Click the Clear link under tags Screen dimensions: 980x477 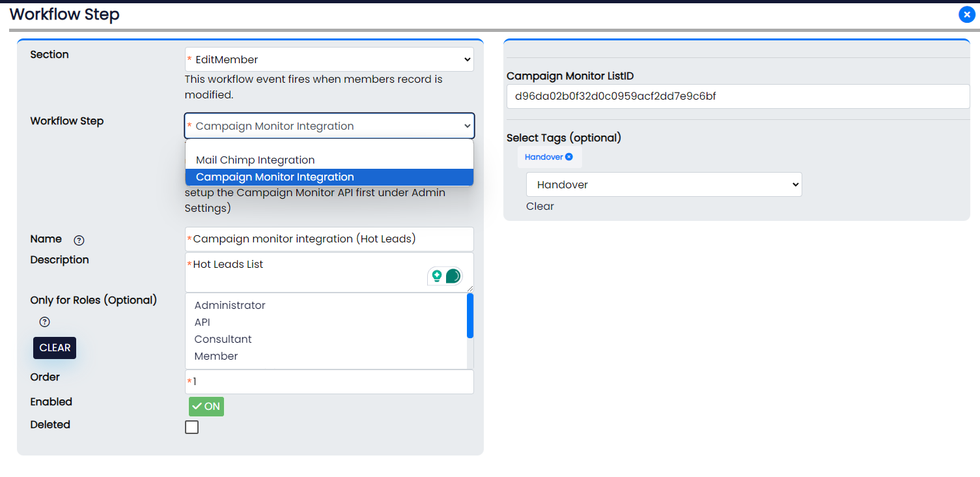540,206
